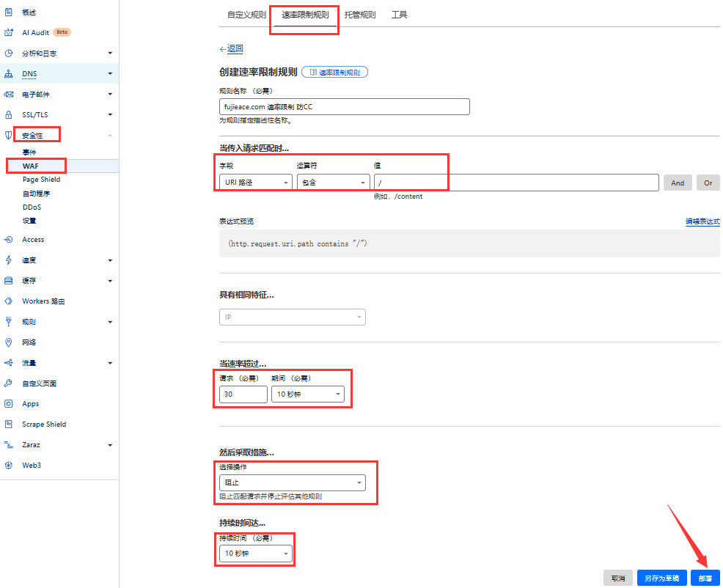This screenshot has height=588, width=723.
Task: Expand the Email (电子邮件) menu arrow
Action: coord(110,95)
